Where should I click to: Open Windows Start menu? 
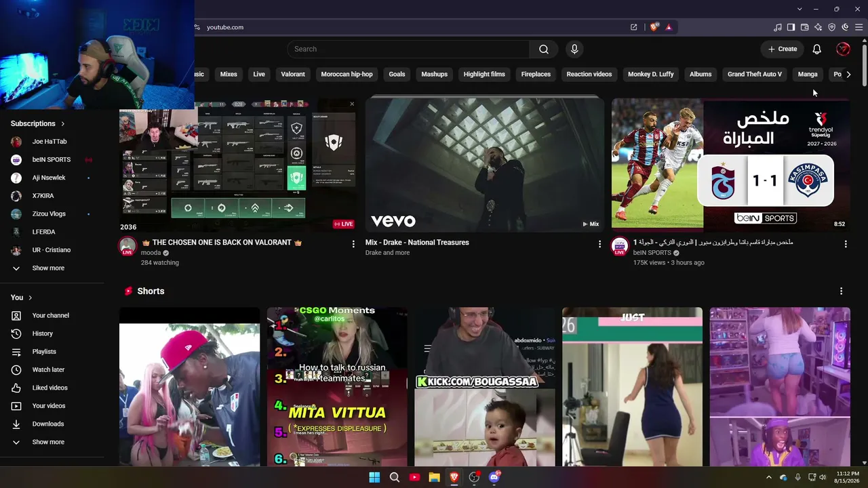[x=374, y=477]
